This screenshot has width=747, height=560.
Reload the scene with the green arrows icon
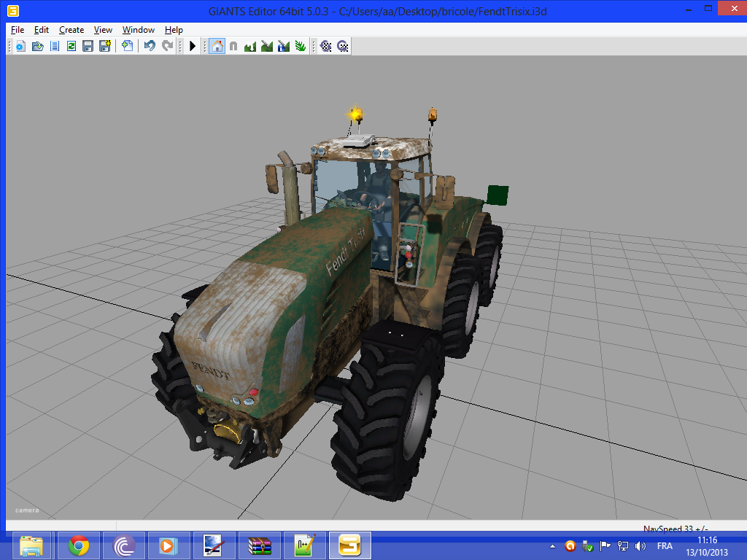pos(71,46)
